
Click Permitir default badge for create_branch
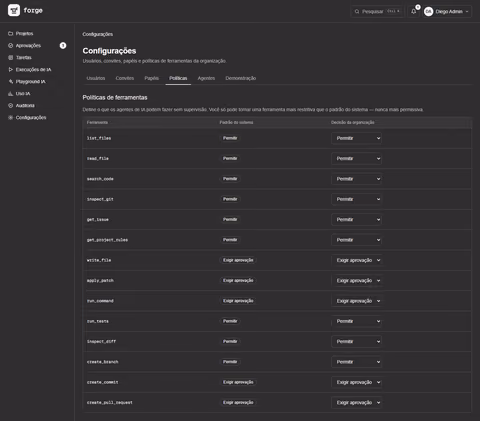pos(230,362)
